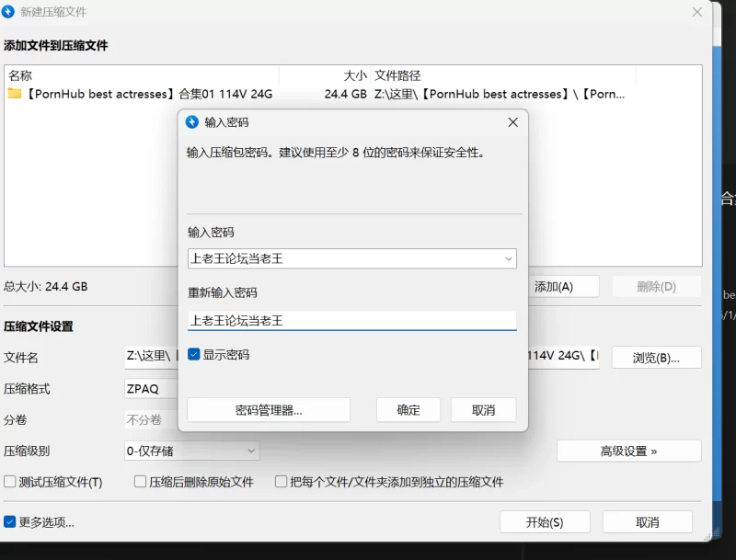Viewport: 736px width, 560px height.
Task: Close the 输入密码 dialog with X
Action: (x=513, y=122)
